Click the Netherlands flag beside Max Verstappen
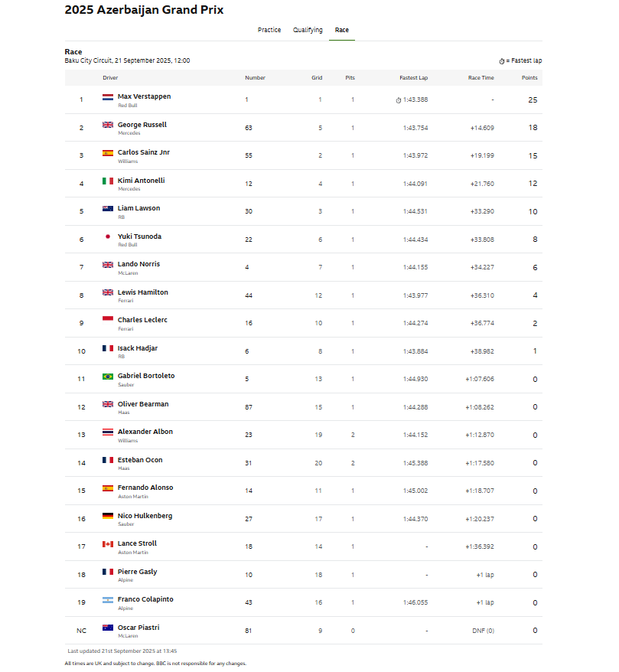Viewport: 619px width, 672px height. pyautogui.click(x=108, y=97)
